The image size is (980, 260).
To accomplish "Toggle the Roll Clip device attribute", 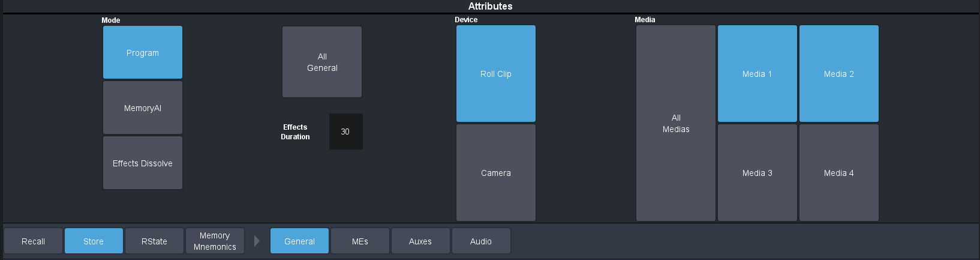I will [495, 73].
